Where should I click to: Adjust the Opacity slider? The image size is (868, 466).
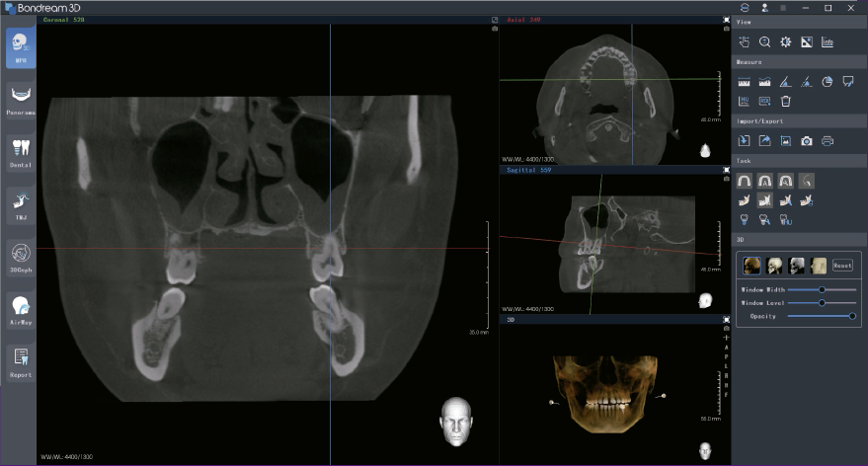[822, 316]
